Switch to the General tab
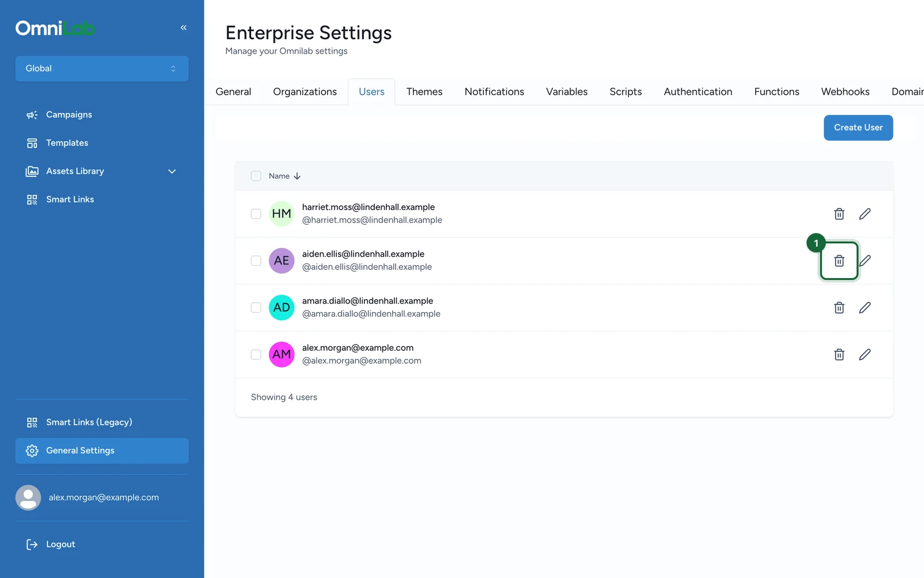The image size is (924, 578). [x=233, y=92]
